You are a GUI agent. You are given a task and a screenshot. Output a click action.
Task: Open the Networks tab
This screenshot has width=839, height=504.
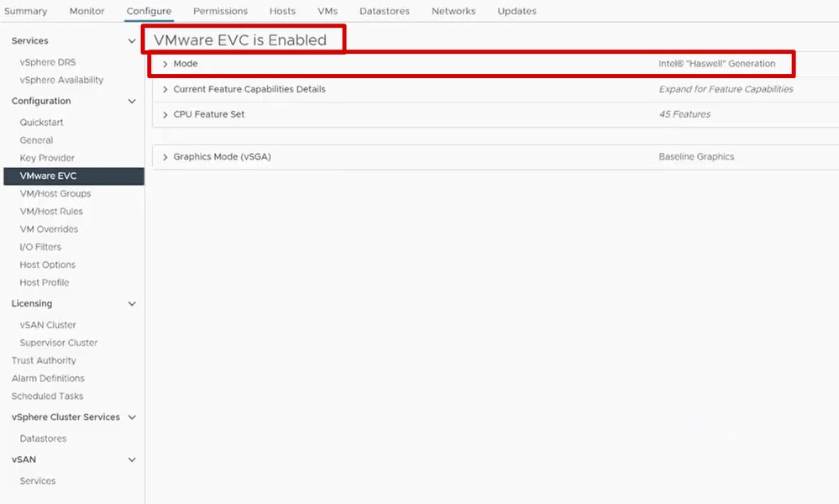(x=454, y=11)
